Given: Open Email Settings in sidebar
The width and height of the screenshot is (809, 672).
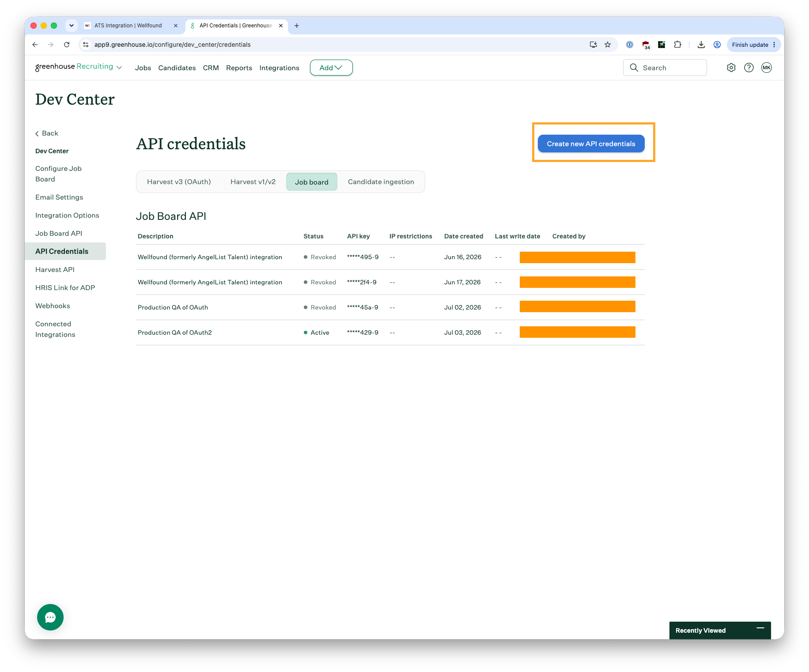Looking at the screenshot, I should coord(59,197).
